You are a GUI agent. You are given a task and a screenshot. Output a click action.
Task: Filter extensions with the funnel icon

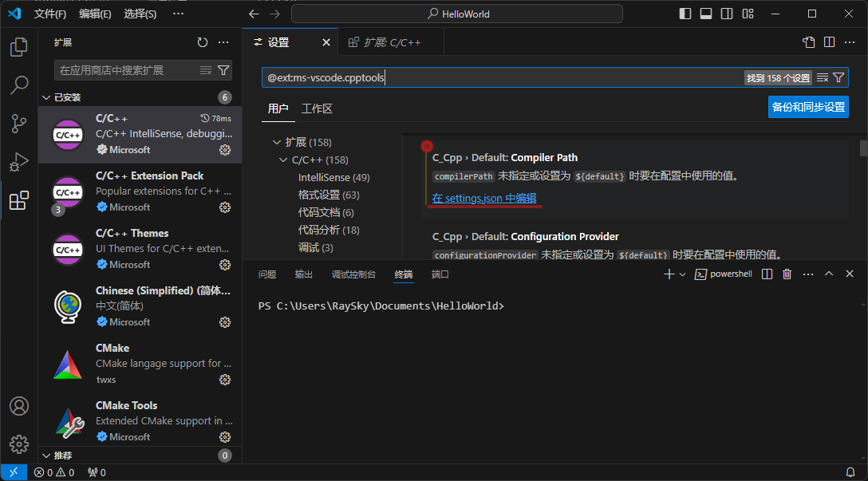click(x=223, y=70)
